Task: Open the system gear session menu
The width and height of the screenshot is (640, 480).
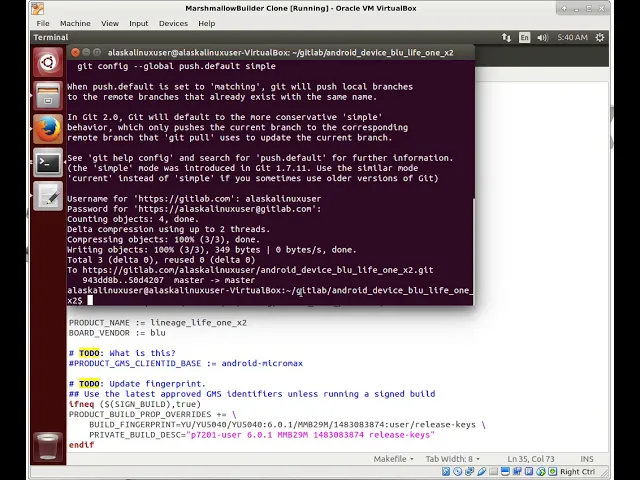Action: tap(600, 38)
